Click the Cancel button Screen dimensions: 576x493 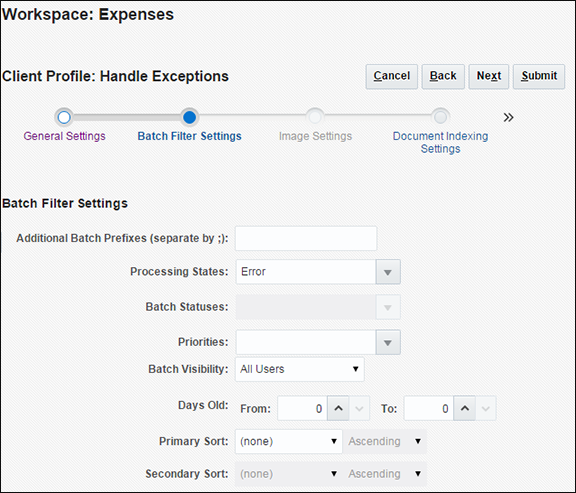click(x=392, y=76)
